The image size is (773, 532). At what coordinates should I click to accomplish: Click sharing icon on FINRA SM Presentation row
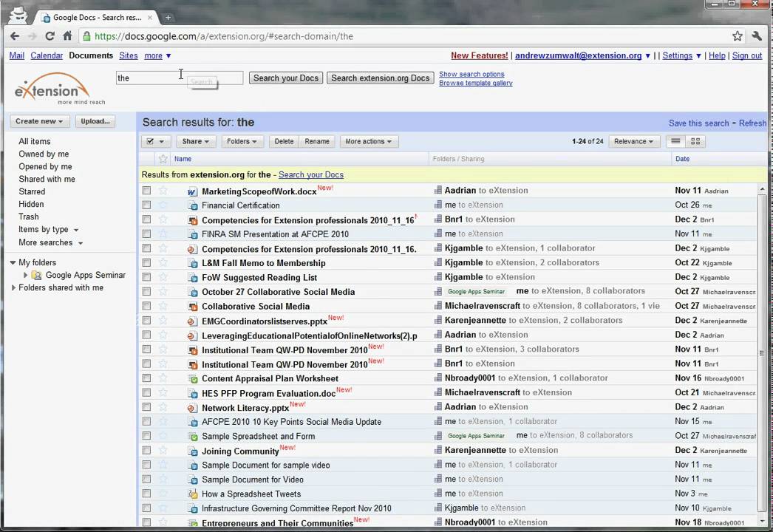click(x=437, y=233)
